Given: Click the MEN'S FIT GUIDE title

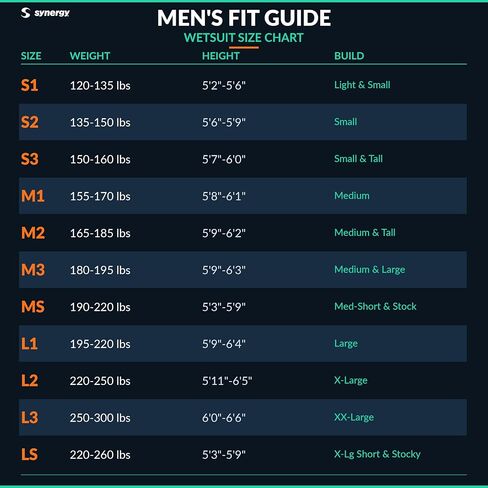Looking at the screenshot, I should pos(244,18).
